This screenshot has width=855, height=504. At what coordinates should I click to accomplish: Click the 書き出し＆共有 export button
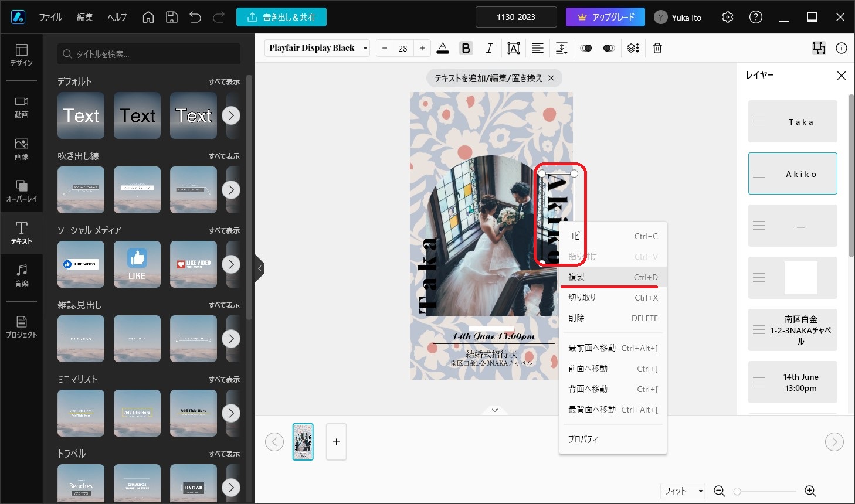click(x=281, y=17)
